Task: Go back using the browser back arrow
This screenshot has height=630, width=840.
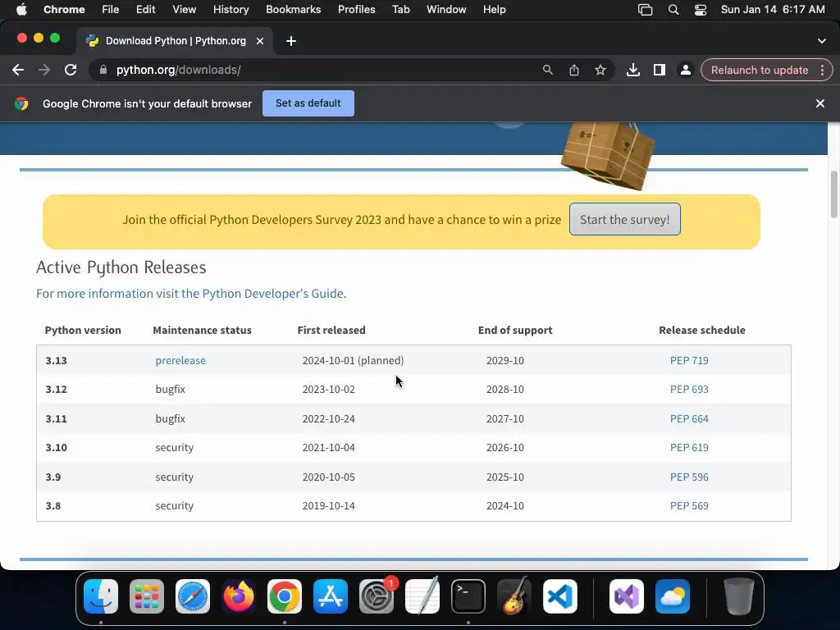Action: click(x=18, y=71)
